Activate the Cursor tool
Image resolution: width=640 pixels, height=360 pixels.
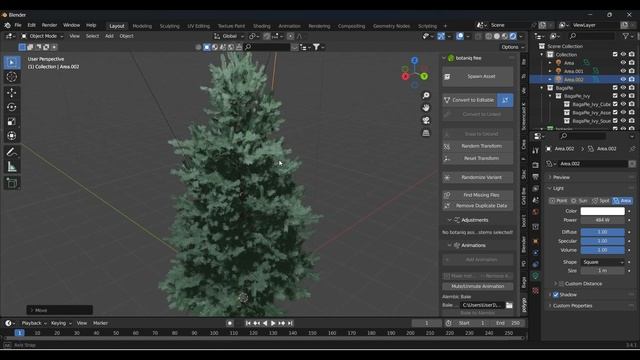(x=12, y=77)
